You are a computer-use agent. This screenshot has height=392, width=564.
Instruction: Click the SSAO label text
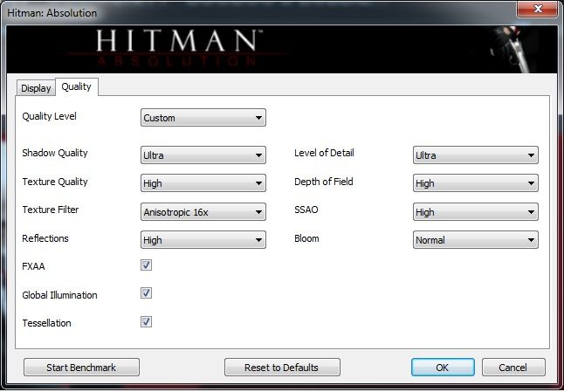tap(306, 210)
